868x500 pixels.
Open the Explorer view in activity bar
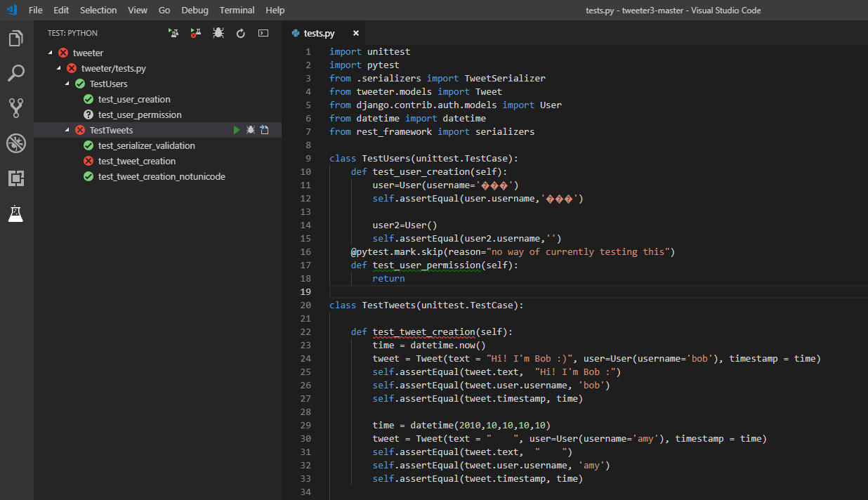coord(16,39)
